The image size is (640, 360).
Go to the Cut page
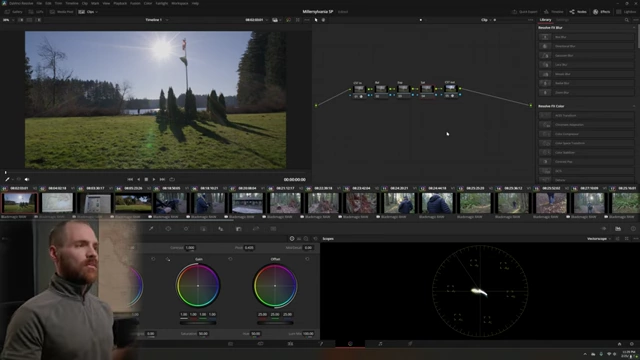click(x=260, y=344)
